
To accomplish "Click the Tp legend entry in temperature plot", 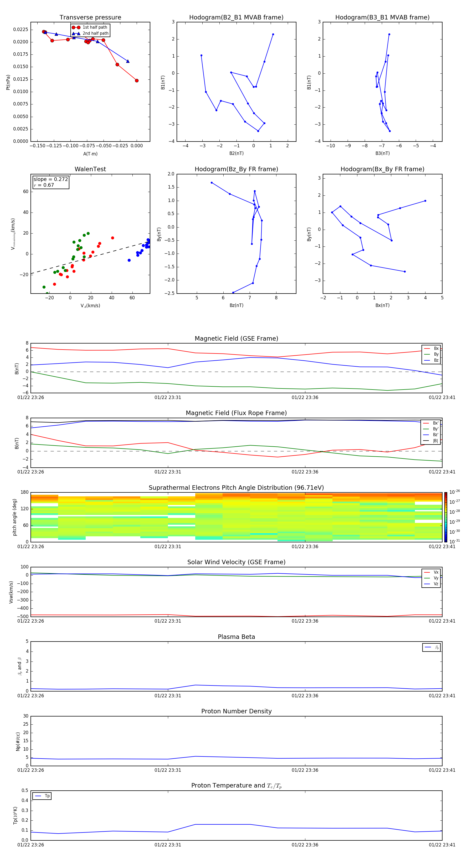I will pos(42,796).
